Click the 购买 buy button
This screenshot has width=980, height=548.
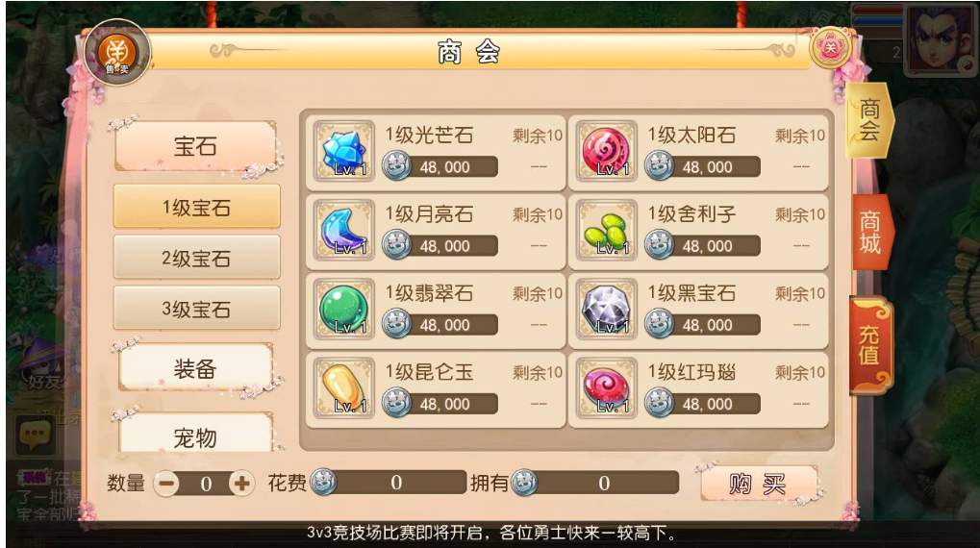758,484
